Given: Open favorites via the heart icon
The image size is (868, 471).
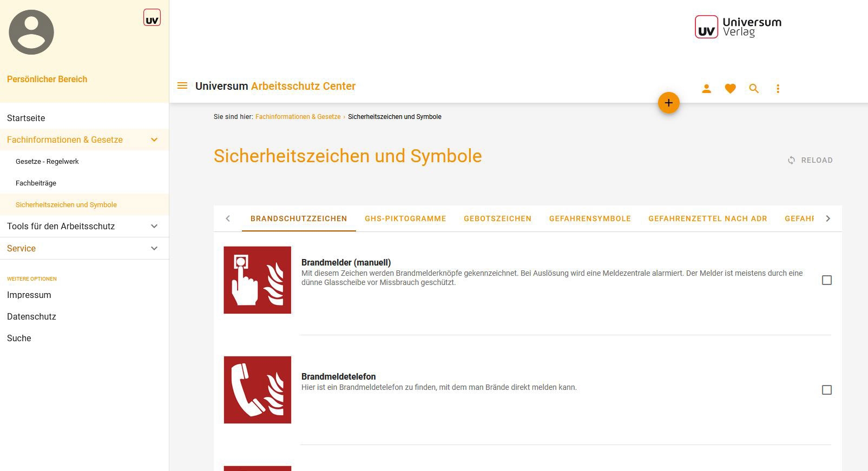Looking at the screenshot, I should 730,89.
